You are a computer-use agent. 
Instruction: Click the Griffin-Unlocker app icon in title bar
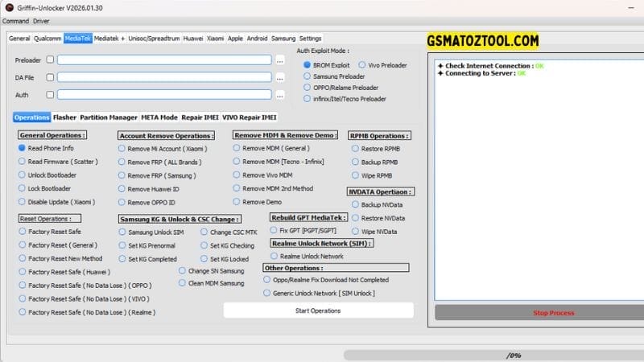pyautogui.click(x=8, y=8)
